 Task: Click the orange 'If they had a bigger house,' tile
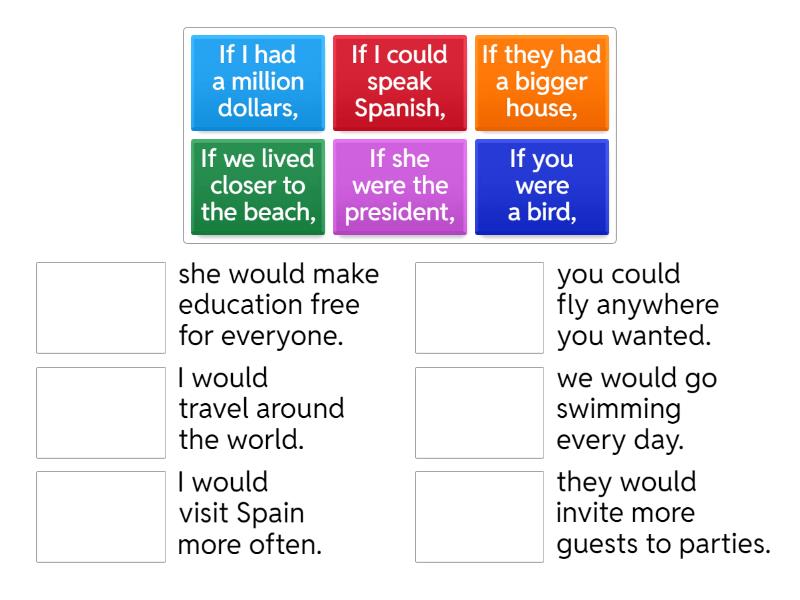[x=541, y=83]
